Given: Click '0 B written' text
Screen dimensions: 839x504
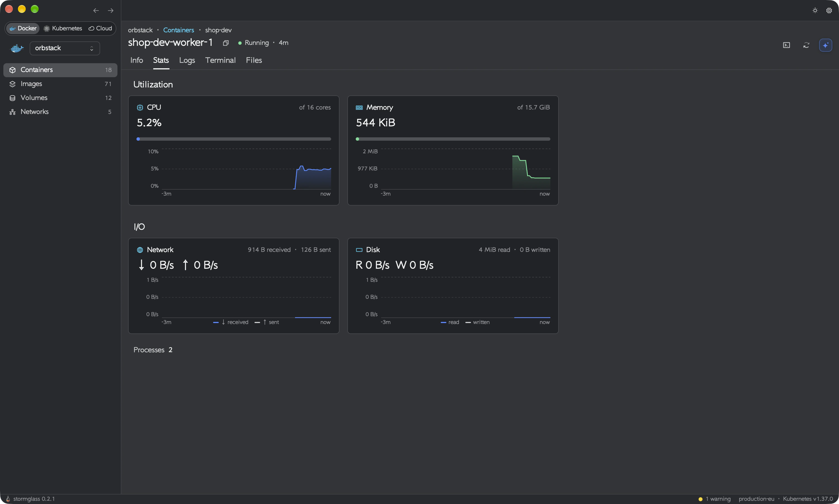Looking at the screenshot, I should pyautogui.click(x=535, y=250).
